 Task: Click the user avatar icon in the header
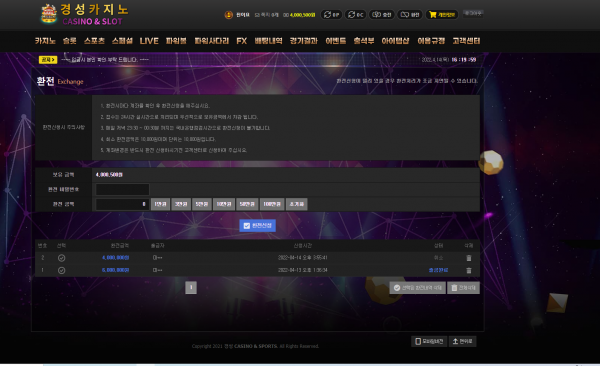(228, 15)
